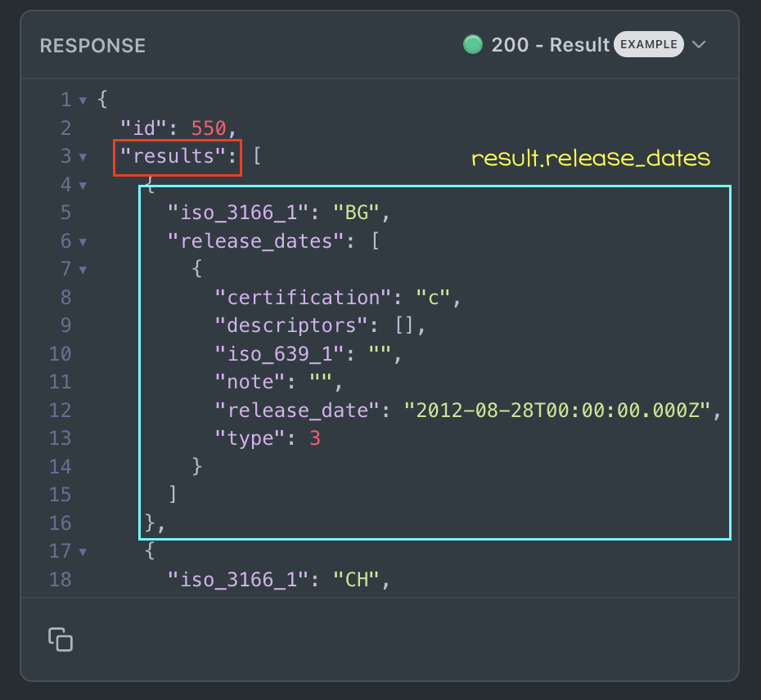The height and width of the screenshot is (700, 761).
Task: Click line number 16 in the gutter
Action: 61,523
